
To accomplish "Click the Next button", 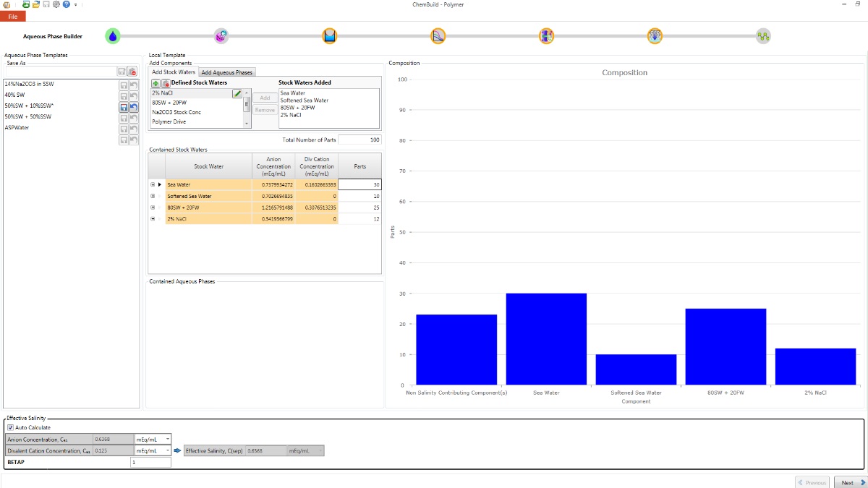I will (850, 482).
